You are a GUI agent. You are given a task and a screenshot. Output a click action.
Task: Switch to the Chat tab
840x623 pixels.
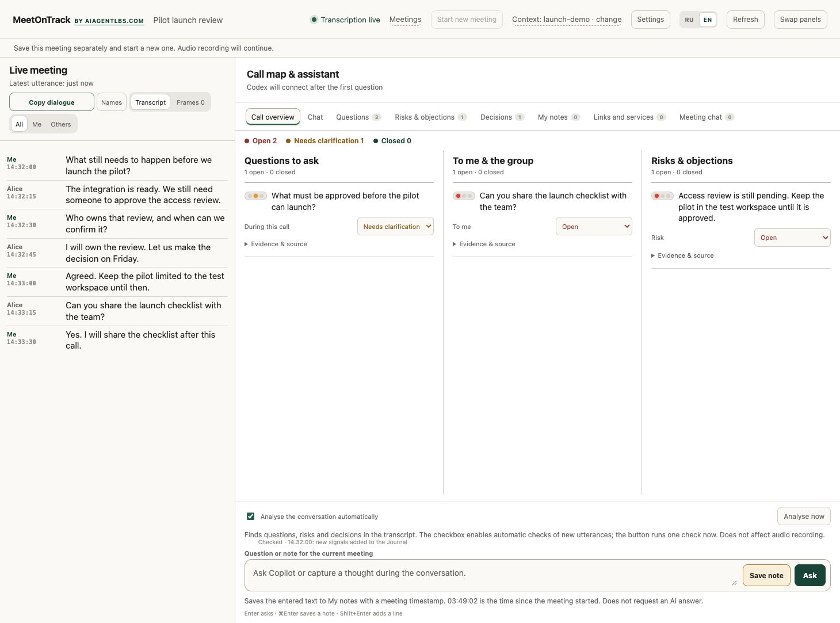pos(315,117)
